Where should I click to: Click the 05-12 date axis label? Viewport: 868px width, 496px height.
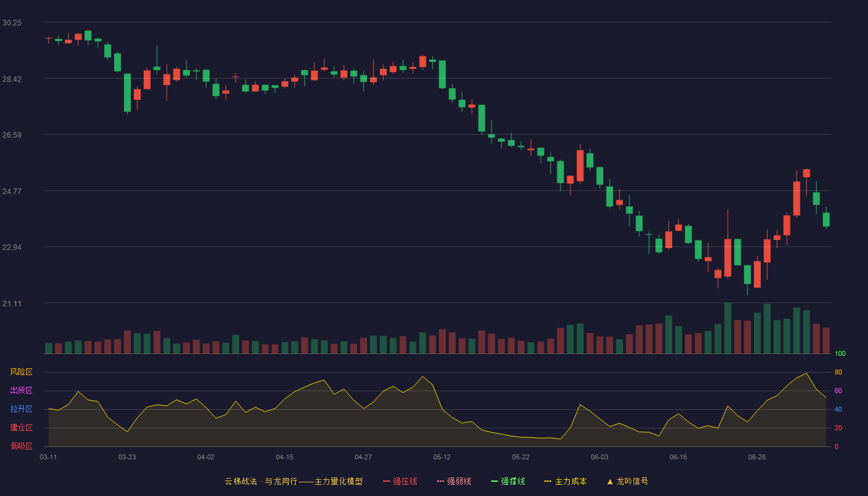point(442,457)
